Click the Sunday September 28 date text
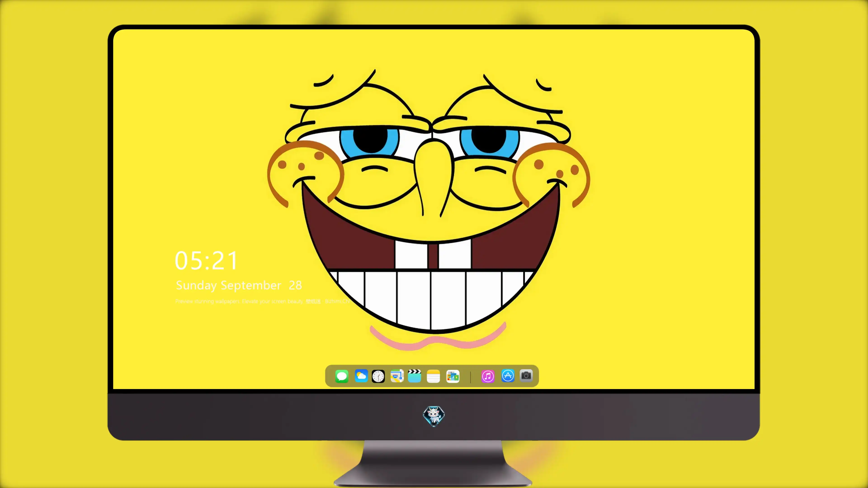The image size is (868, 488). 239,285
